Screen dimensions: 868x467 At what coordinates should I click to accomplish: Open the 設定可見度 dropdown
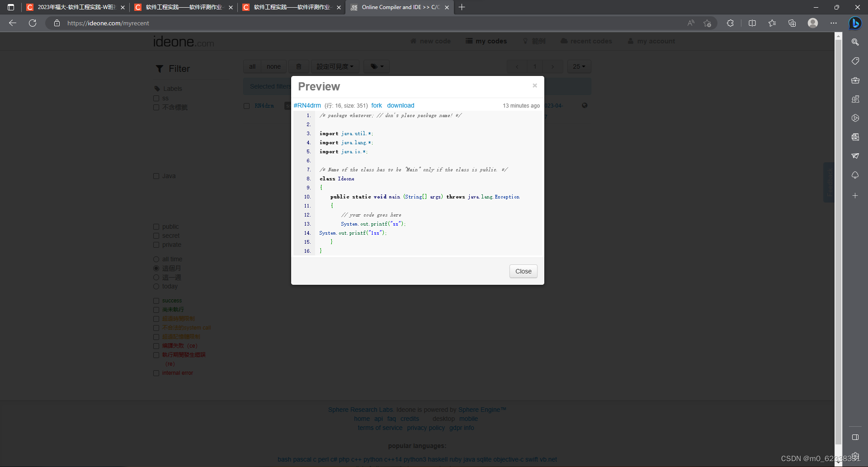click(335, 66)
